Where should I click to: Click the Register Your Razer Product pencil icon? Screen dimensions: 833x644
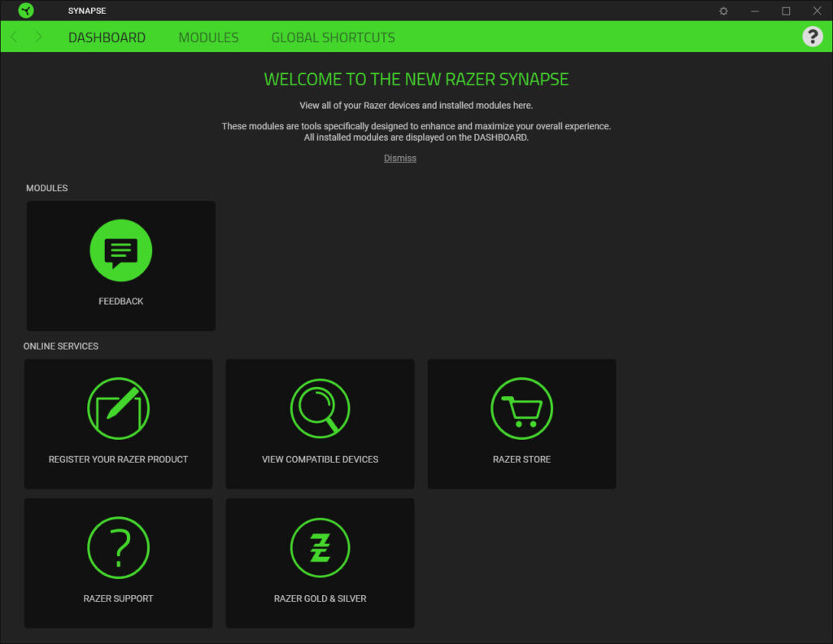(x=118, y=408)
